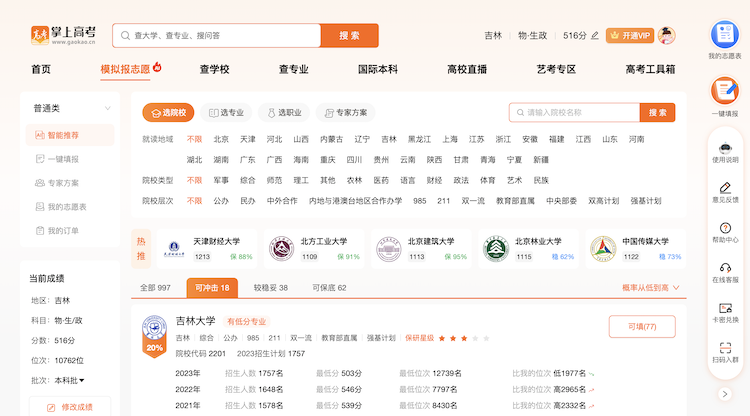The image size is (750, 416).
Task: Collapse right sidebar with the arrow button
Action: (725, 394)
